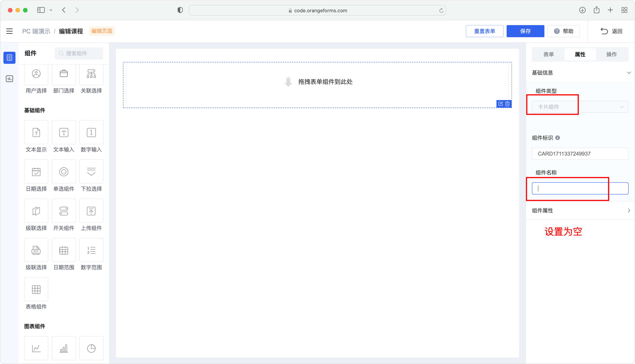Select the 部门选择 component icon
The width and height of the screenshot is (635, 364).
64,74
